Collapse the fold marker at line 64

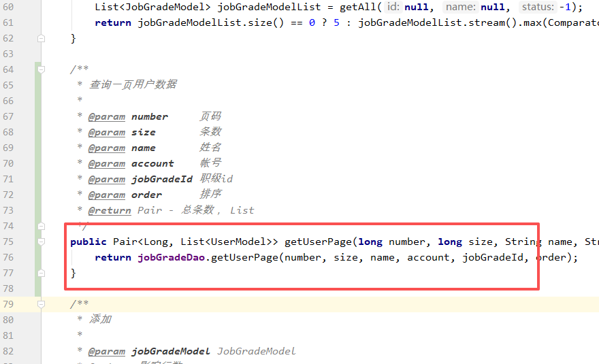pos(42,69)
